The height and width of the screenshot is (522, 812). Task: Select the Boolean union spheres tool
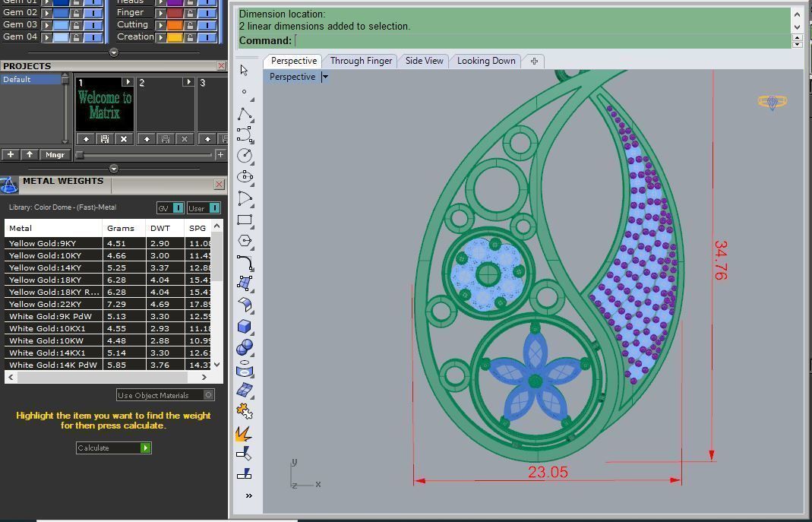pyautogui.click(x=245, y=347)
